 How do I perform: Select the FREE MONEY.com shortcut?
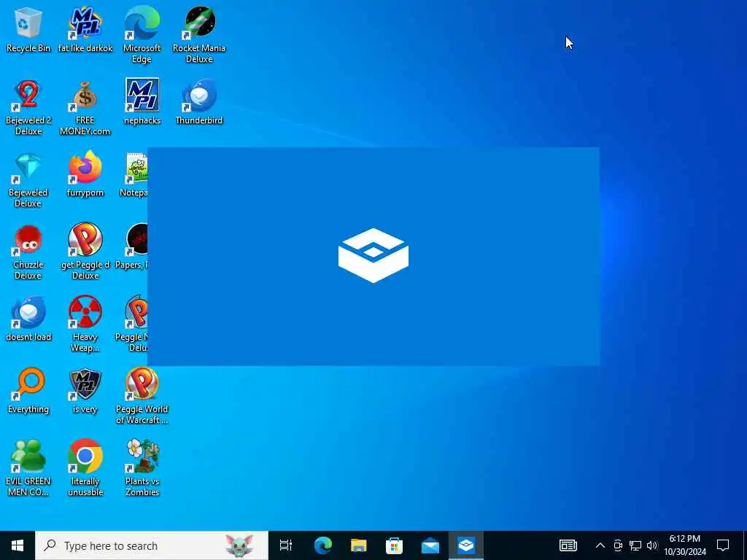(x=85, y=108)
